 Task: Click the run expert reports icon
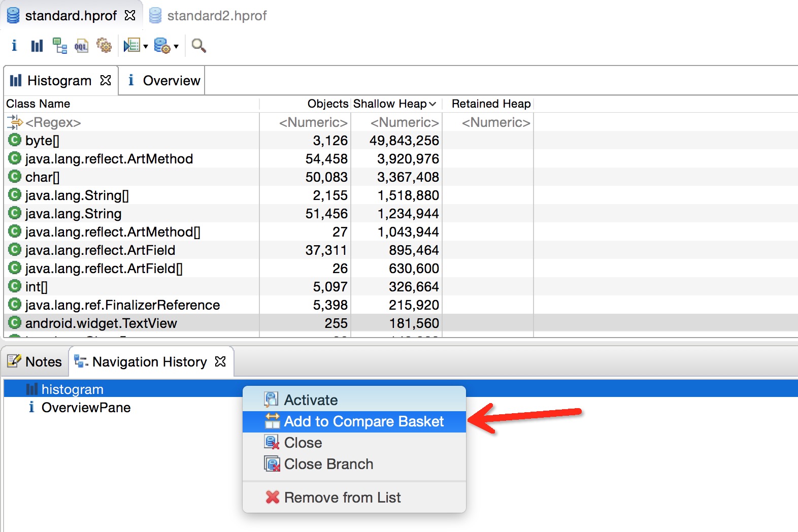(132, 46)
